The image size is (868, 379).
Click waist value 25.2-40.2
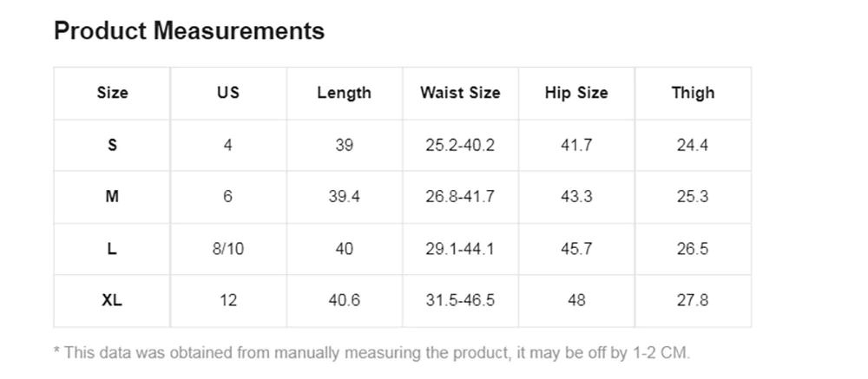pos(460,145)
